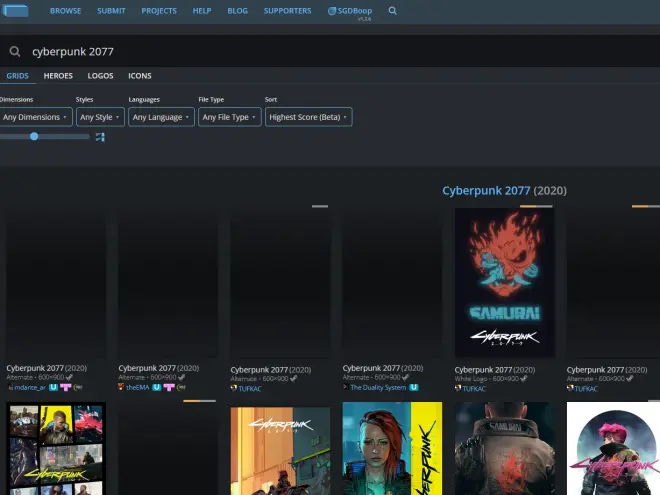Expand the Any File Type dropdown

[229, 117]
